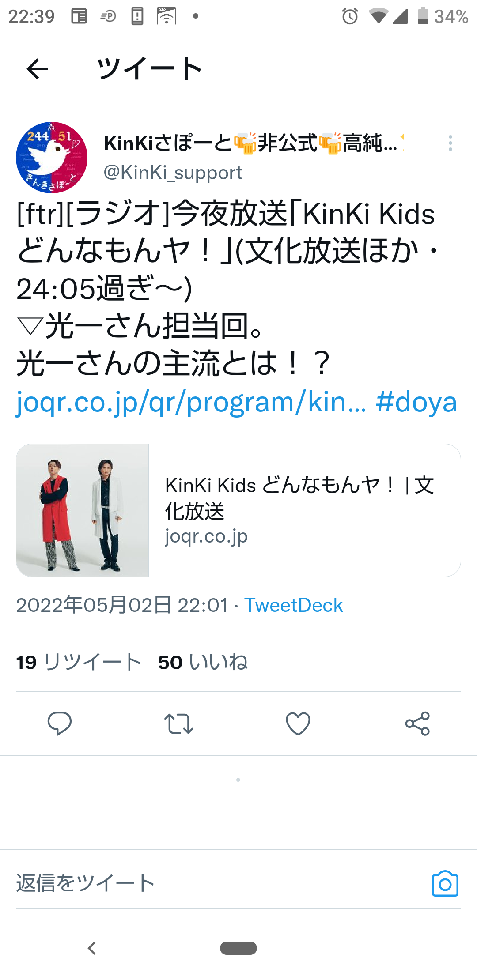Open the joqr.co.jp/qr/program link
Screen dimensions: 477x980
click(x=192, y=403)
